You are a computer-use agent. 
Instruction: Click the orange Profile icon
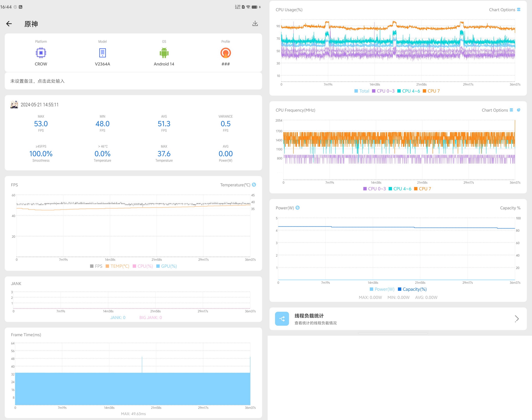click(225, 53)
